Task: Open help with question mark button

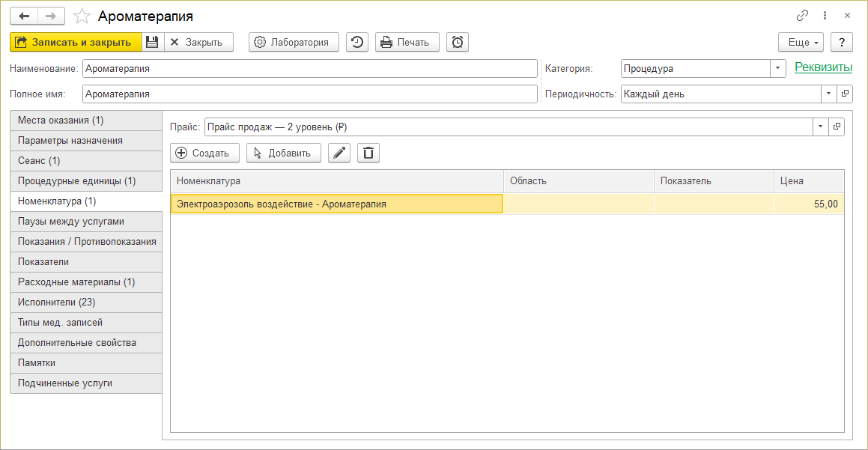Action: pos(842,42)
